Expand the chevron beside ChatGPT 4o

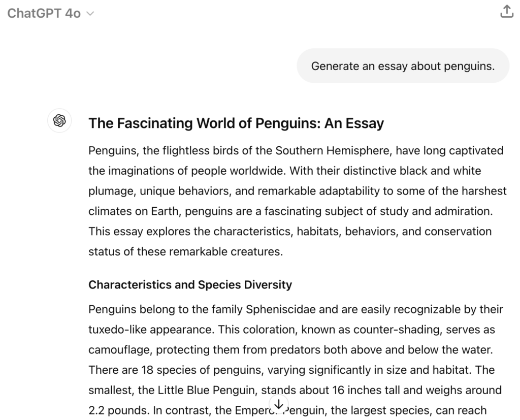[90, 14]
